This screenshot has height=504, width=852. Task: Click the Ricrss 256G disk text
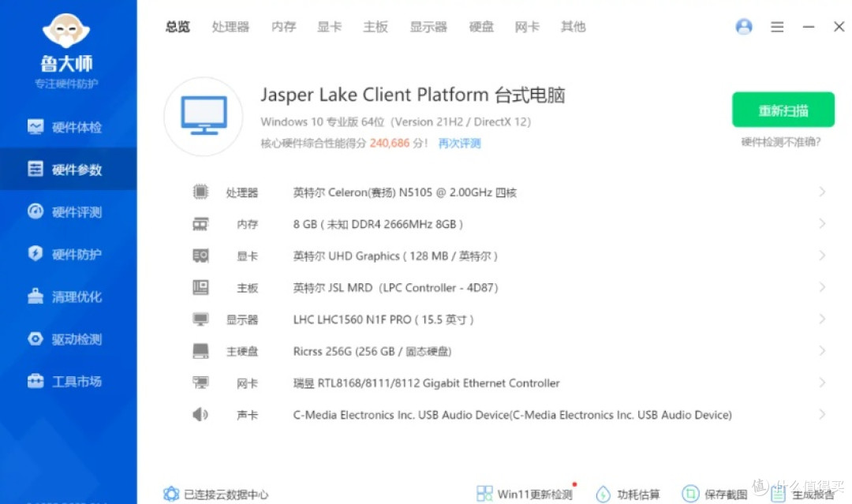372,352
